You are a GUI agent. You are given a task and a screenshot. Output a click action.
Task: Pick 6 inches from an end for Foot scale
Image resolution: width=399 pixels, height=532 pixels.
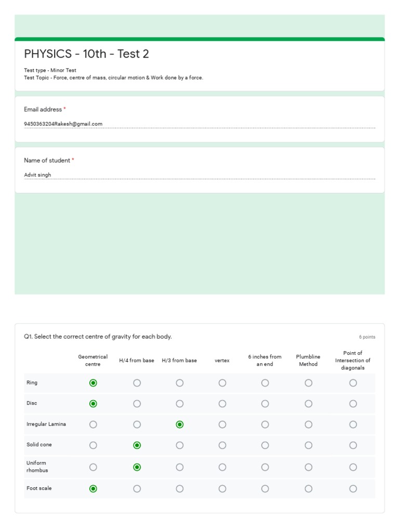pyautogui.click(x=265, y=488)
